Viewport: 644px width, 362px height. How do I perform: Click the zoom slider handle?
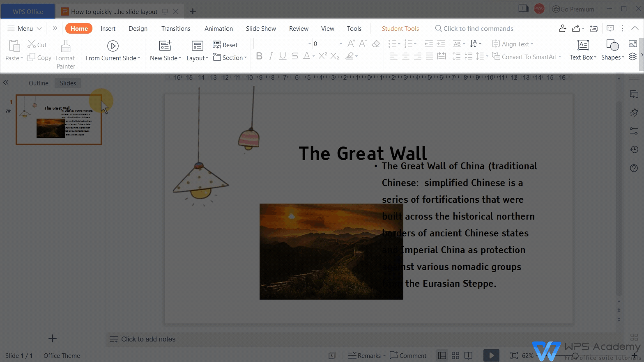click(x=575, y=356)
